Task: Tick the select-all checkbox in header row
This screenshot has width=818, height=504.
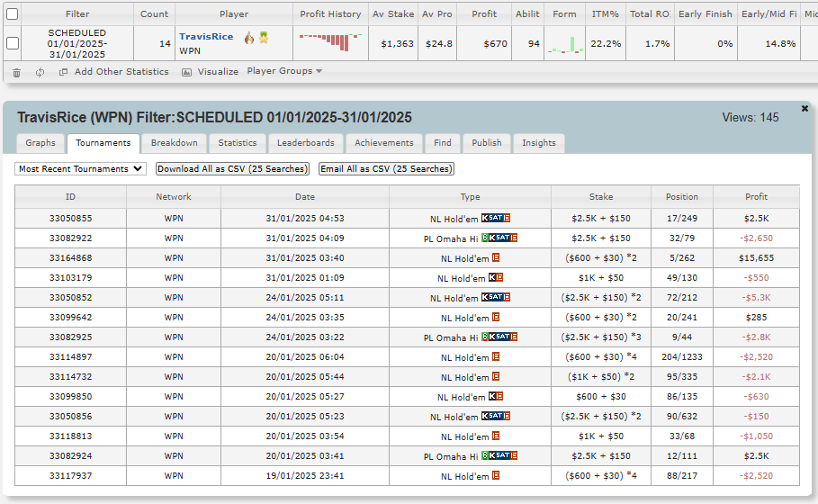Action: point(13,14)
